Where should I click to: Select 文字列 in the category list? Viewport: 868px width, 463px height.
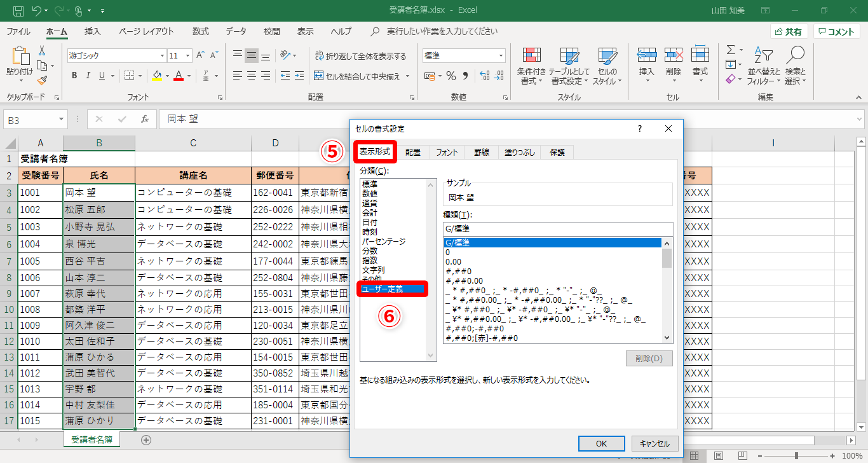pyautogui.click(x=374, y=270)
